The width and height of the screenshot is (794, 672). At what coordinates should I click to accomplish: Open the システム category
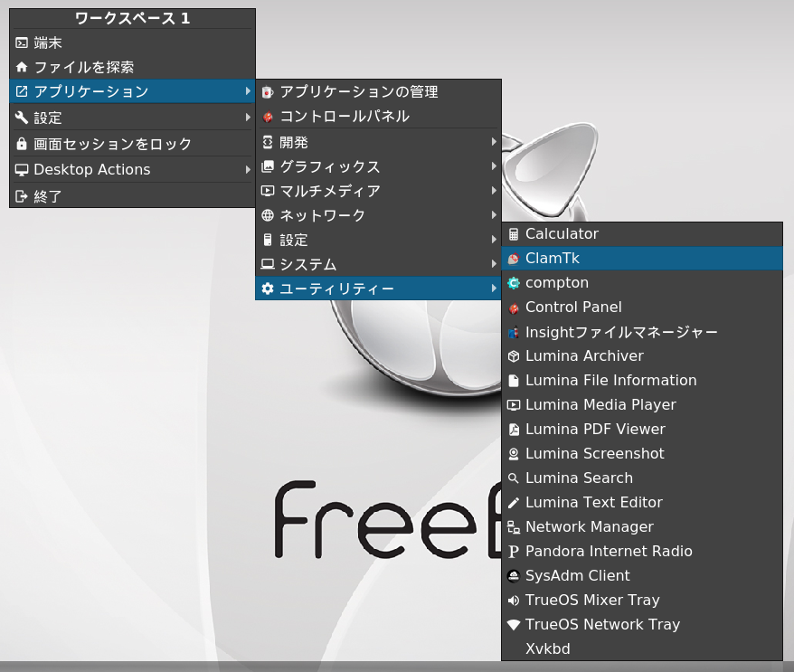pos(378,264)
